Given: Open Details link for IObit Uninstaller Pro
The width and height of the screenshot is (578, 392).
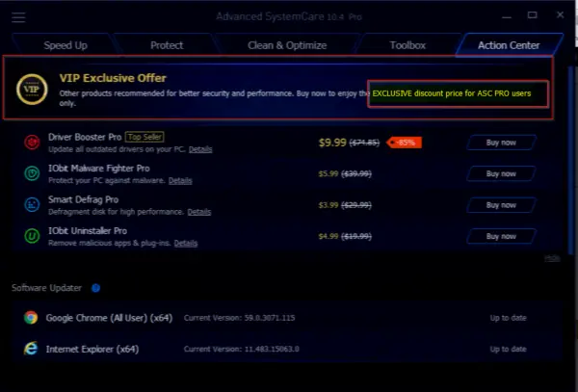Looking at the screenshot, I should [x=186, y=243].
